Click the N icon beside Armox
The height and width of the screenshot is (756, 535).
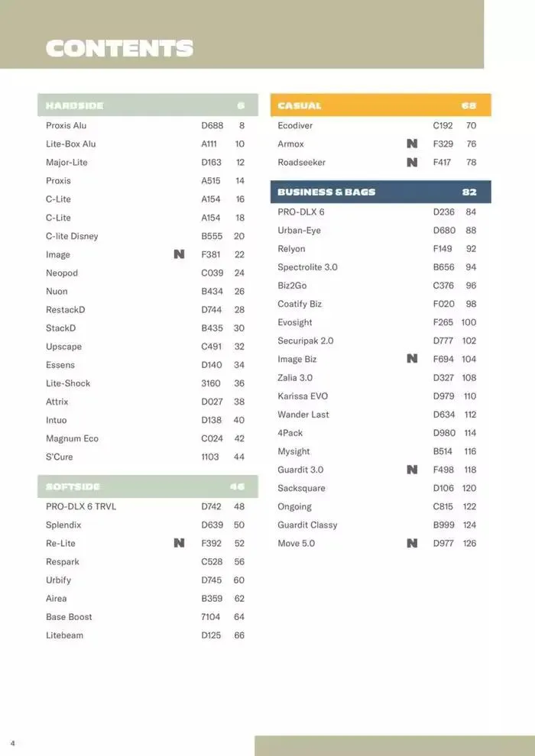click(412, 144)
